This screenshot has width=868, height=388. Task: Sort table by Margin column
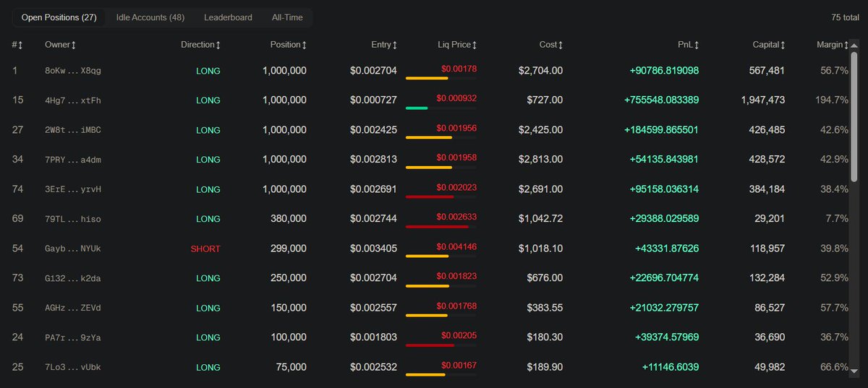pyautogui.click(x=832, y=45)
